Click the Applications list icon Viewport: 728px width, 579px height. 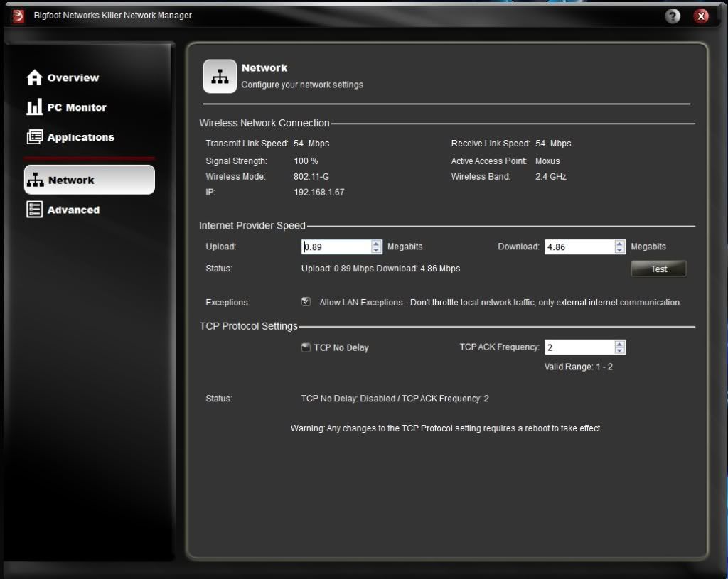[x=34, y=137]
